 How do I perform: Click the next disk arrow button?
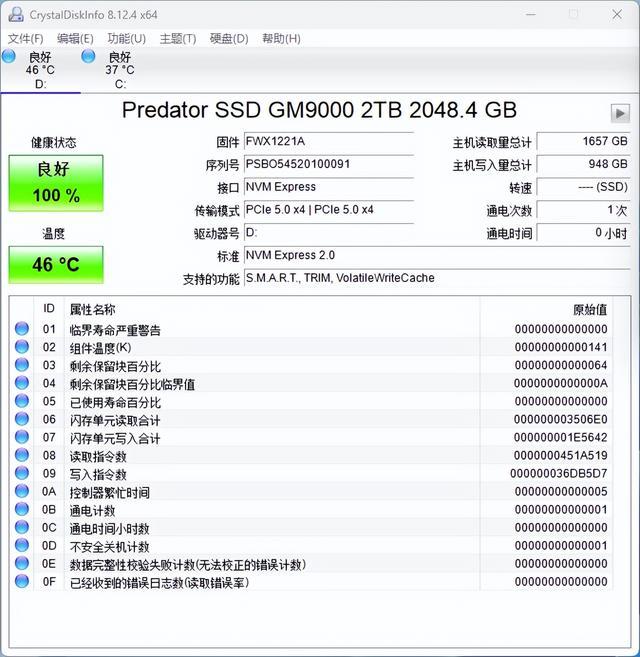click(x=620, y=113)
